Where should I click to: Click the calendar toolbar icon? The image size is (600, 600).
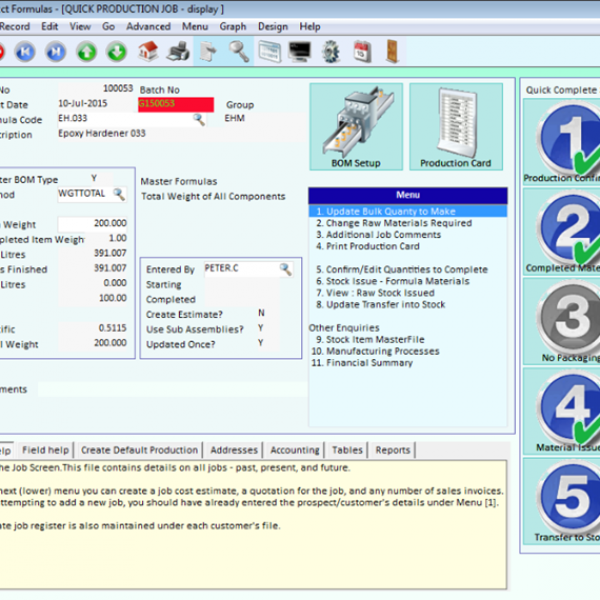pyautogui.click(x=362, y=51)
